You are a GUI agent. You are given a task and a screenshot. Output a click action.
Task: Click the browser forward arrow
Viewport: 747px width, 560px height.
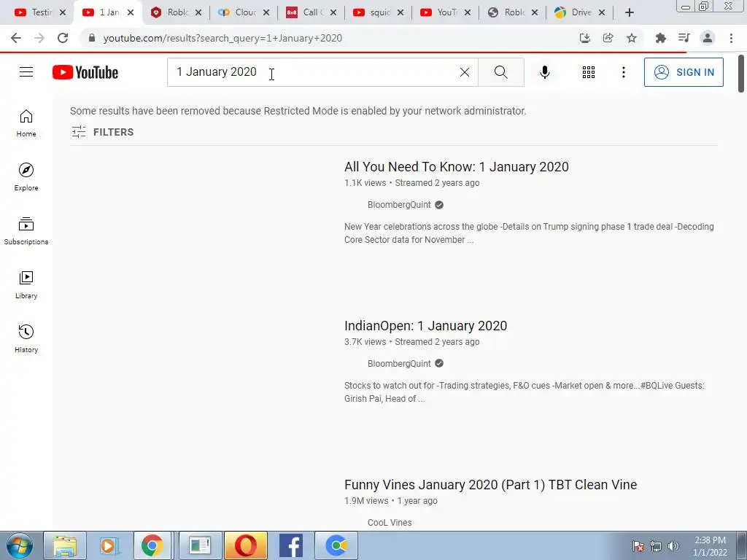pyautogui.click(x=39, y=38)
